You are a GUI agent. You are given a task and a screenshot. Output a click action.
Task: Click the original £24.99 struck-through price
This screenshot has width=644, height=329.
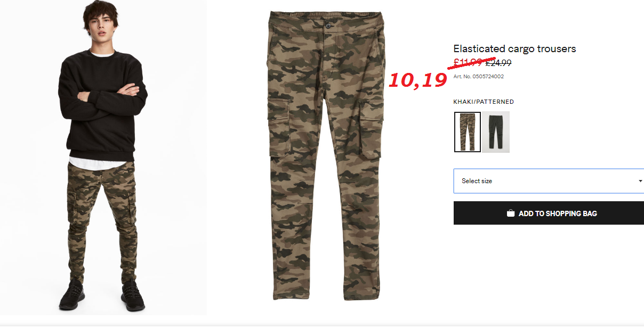tap(498, 63)
